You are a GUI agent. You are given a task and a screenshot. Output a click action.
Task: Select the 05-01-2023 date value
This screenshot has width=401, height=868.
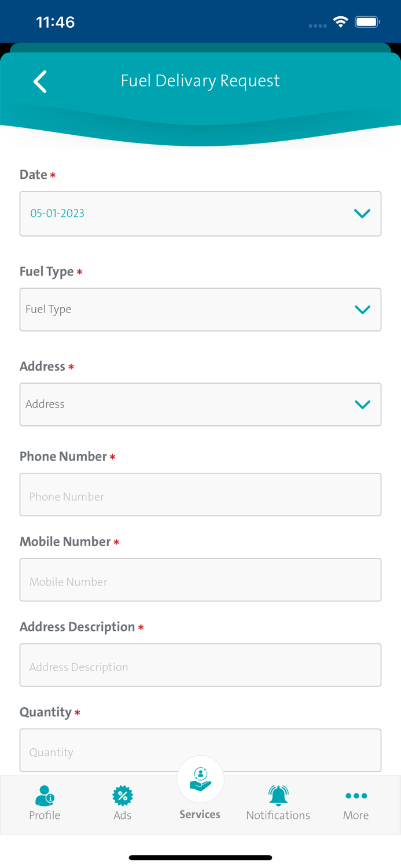[57, 214]
